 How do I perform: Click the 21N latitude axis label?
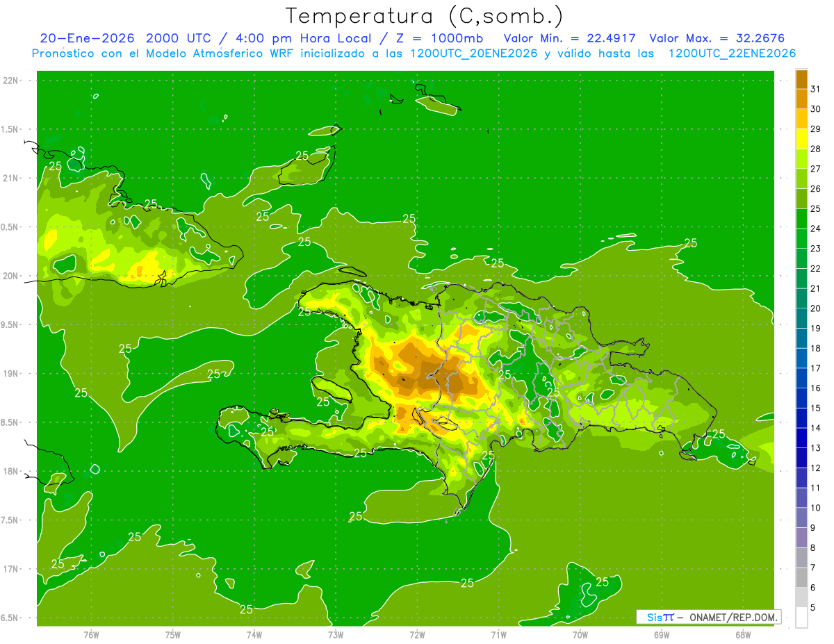tap(10, 178)
